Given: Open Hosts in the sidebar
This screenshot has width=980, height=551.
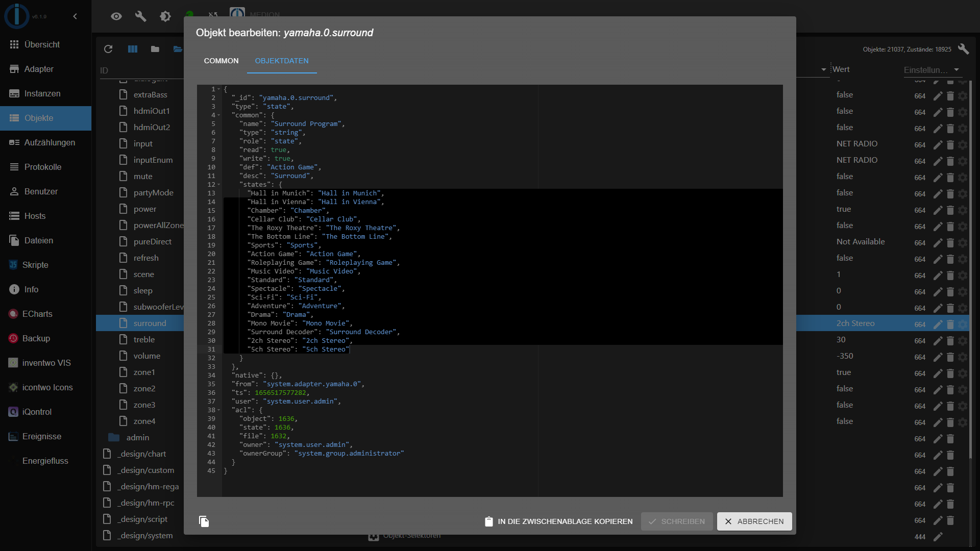Looking at the screenshot, I should [x=46, y=216].
